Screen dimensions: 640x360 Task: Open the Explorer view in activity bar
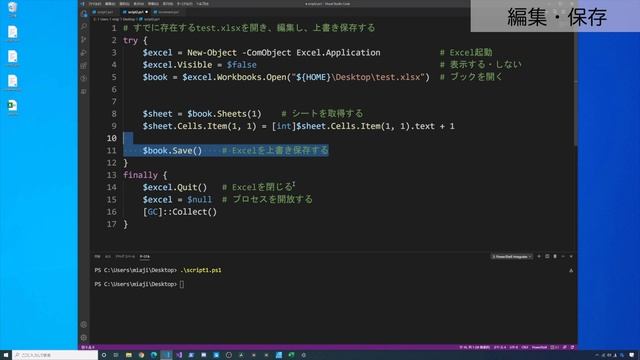pyautogui.click(x=84, y=13)
